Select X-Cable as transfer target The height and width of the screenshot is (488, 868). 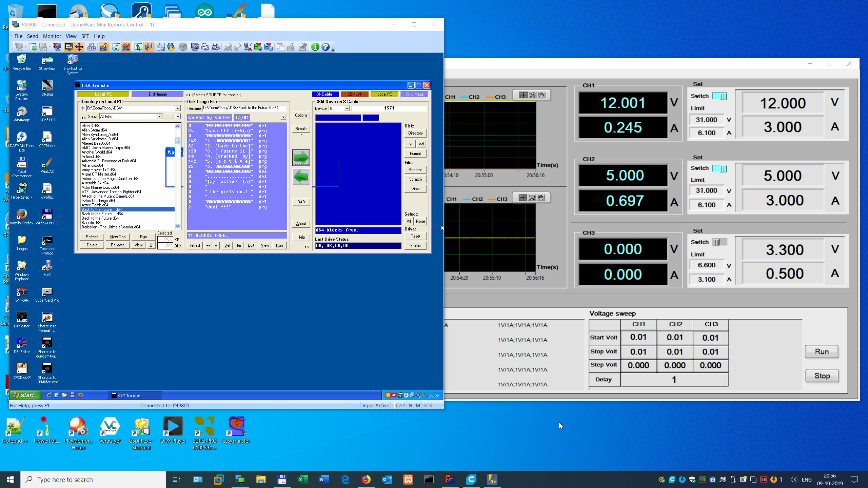(325, 94)
